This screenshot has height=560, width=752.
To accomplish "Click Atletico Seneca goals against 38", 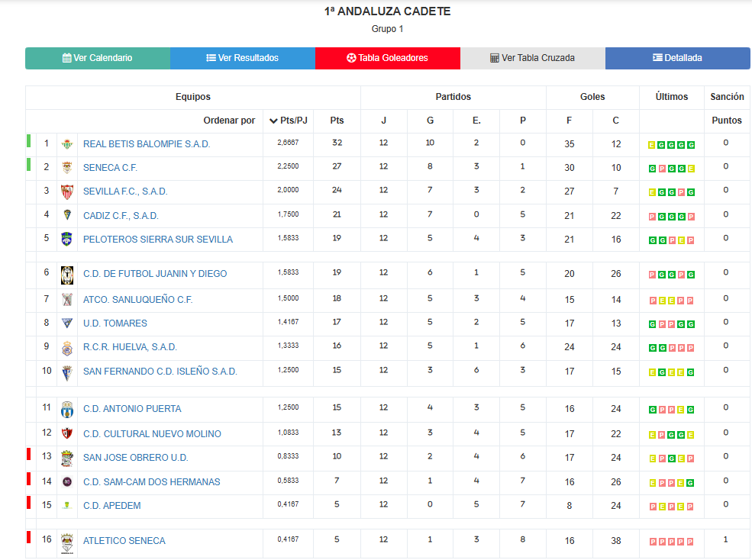I will click(616, 541).
